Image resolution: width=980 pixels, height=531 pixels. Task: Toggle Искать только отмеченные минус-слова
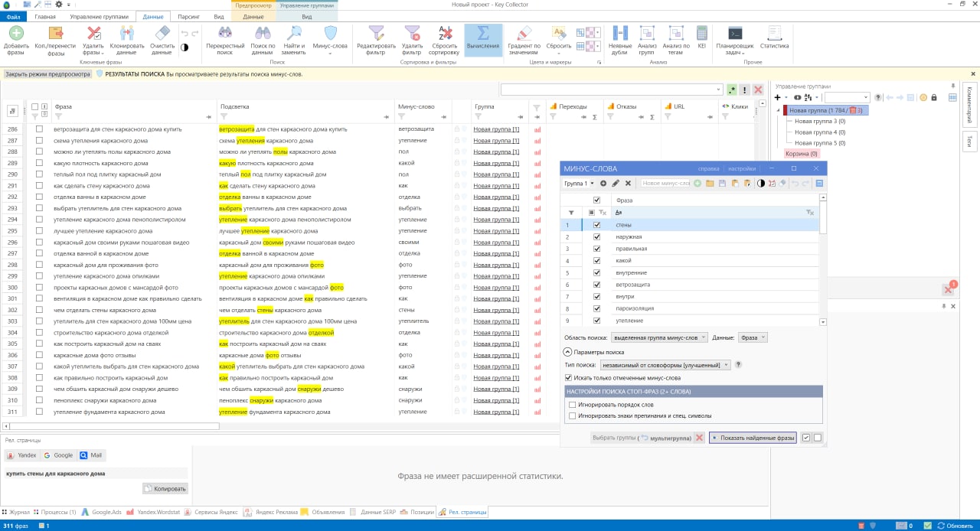click(x=568, y=378)
